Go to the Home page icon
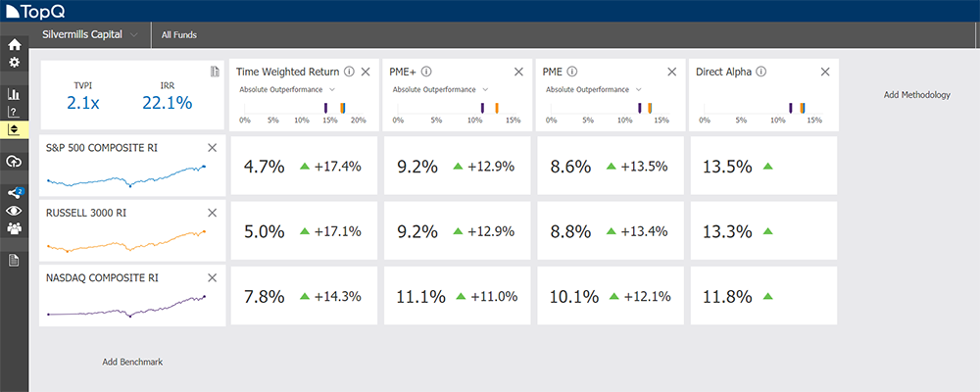The width and height of the screenshot is (980, 392). 14,45
